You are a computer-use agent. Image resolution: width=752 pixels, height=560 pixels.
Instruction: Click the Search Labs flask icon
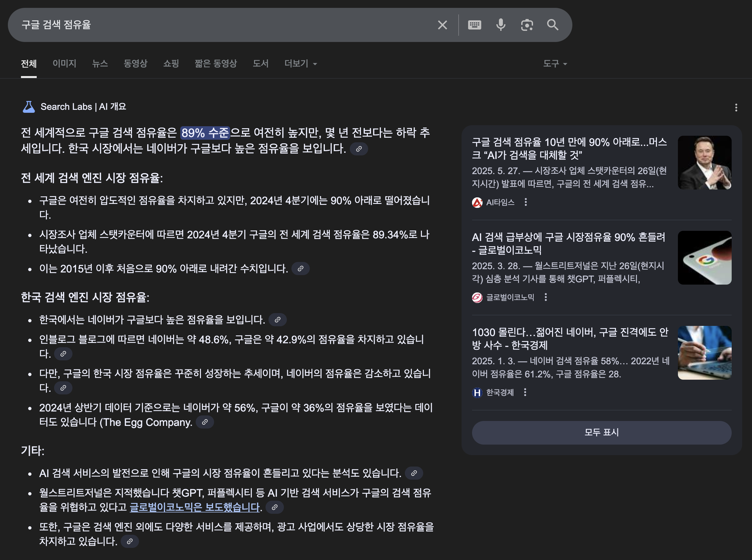point(29,107)
